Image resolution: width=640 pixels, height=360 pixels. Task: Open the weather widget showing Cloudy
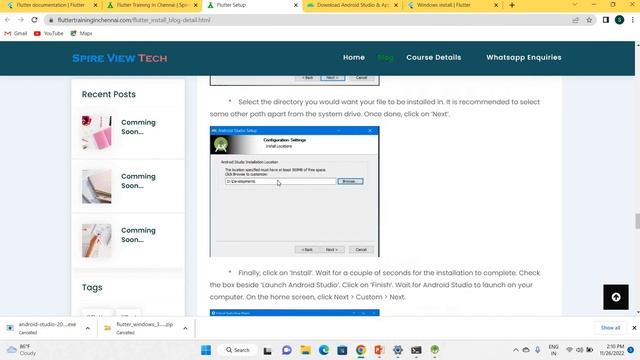[x=23, y=350]
